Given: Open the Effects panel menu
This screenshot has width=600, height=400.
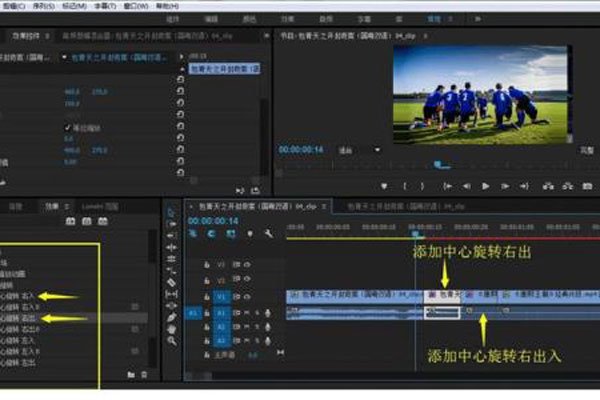Looking at the screenshot, I should coord(69,206).
